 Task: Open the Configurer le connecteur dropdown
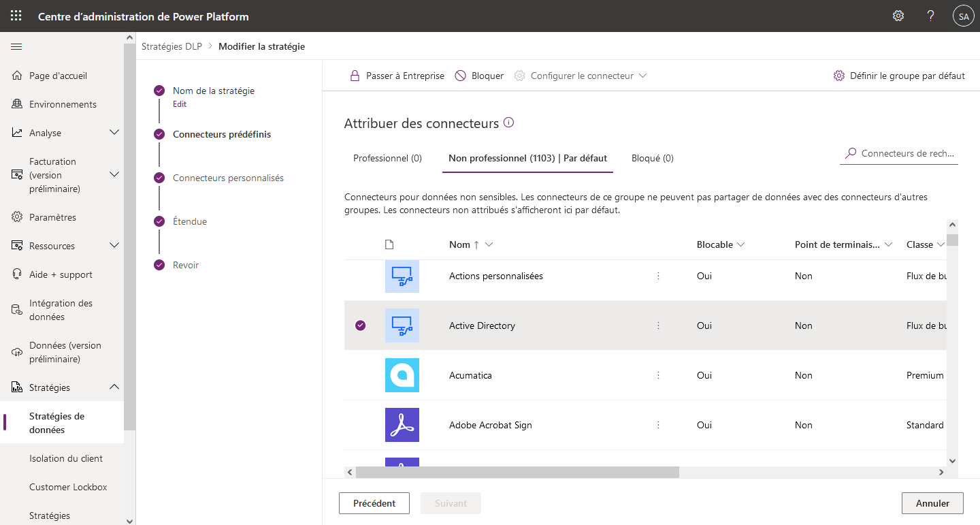click(581, 76)
